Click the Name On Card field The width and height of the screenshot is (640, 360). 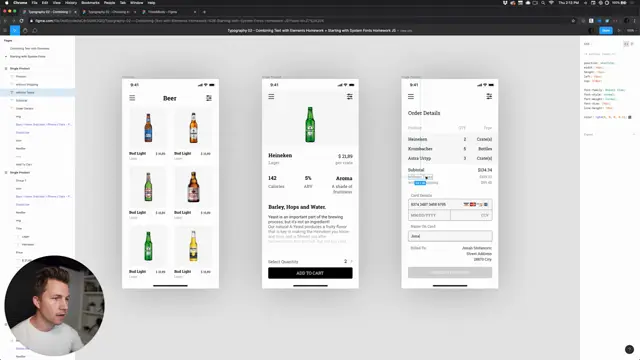(450, 236)
